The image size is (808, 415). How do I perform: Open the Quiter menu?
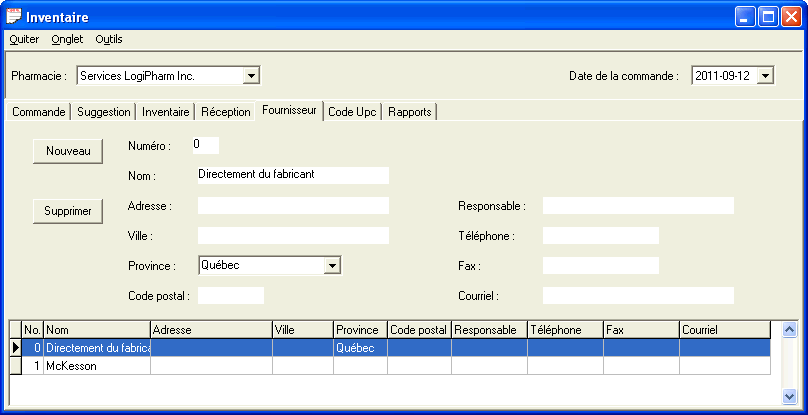point(24,39)
